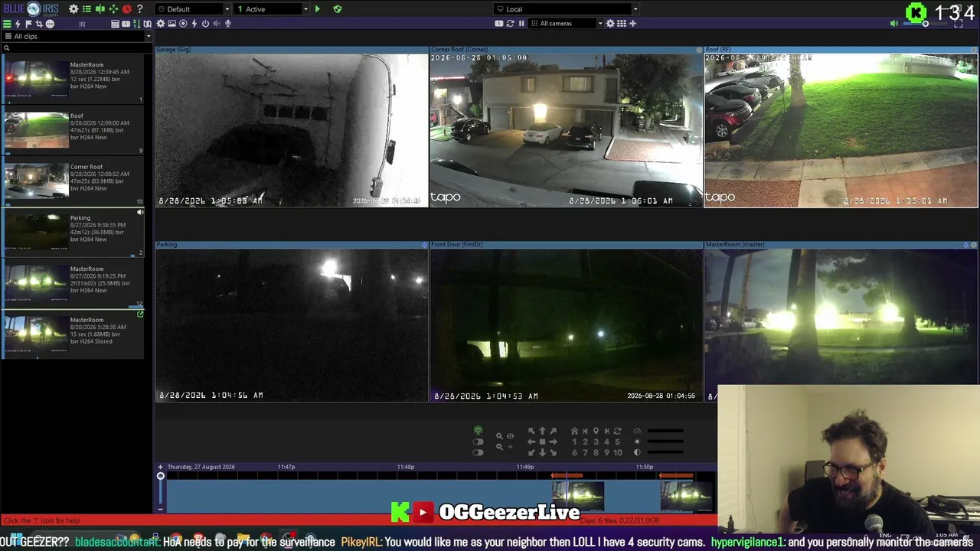
Task: Open the clips hamburger menu icon
Action: (8, 24)
